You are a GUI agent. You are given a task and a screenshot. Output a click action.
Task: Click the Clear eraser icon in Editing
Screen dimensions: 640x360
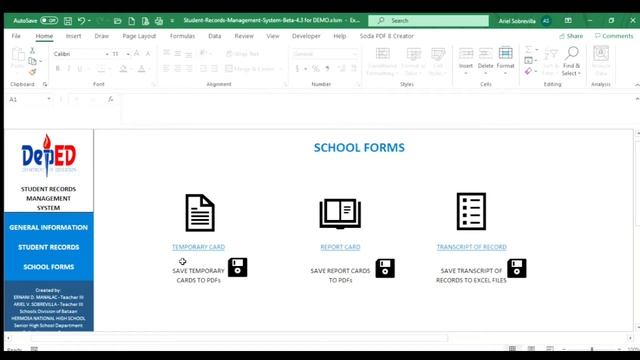pos(528,71)
